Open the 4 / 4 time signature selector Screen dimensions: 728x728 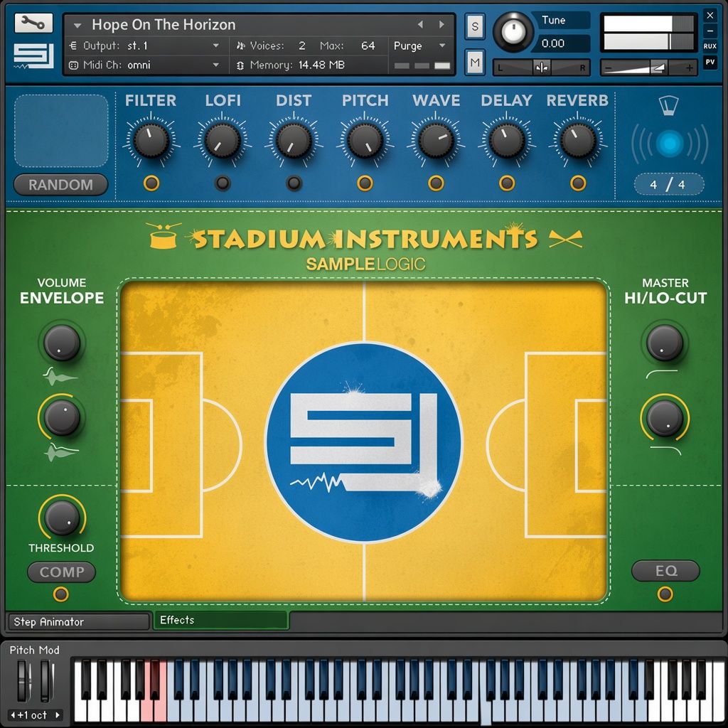pos(668,184)
